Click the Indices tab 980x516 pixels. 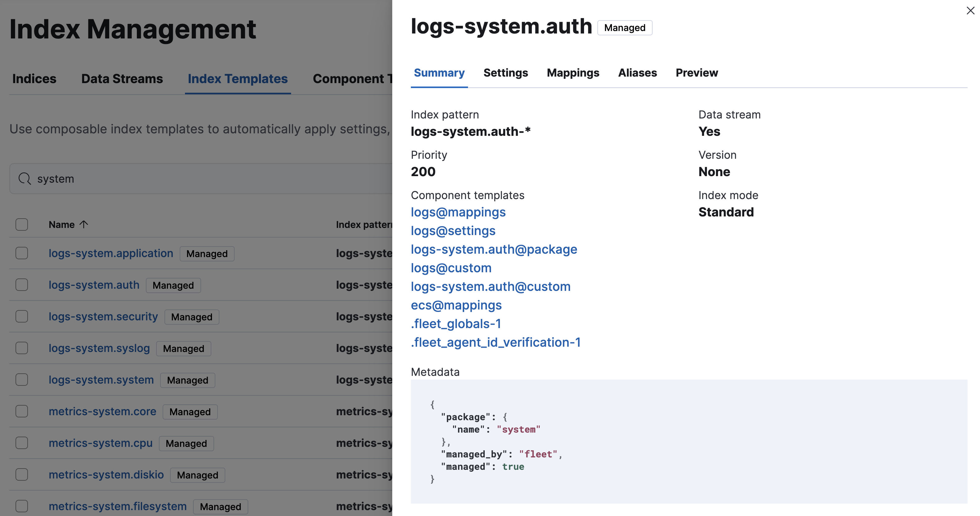34,78
